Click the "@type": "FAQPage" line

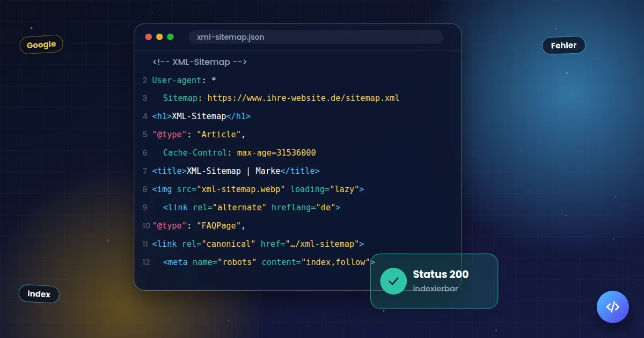tap(199, 226)
